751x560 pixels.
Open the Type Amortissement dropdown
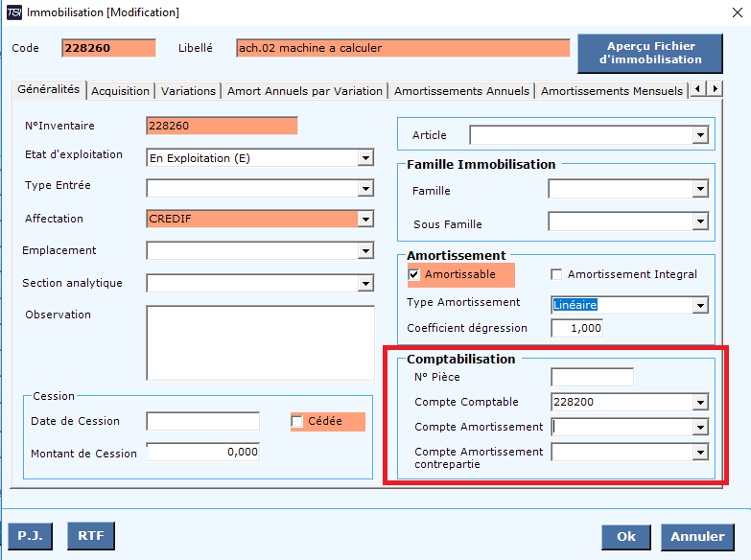[700, 306]
